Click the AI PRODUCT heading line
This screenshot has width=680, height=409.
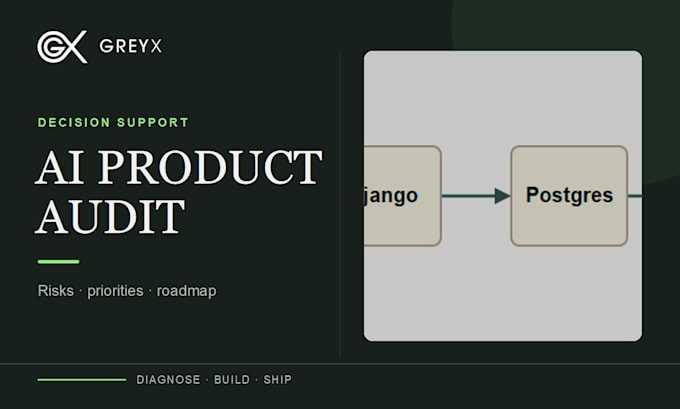179,168
